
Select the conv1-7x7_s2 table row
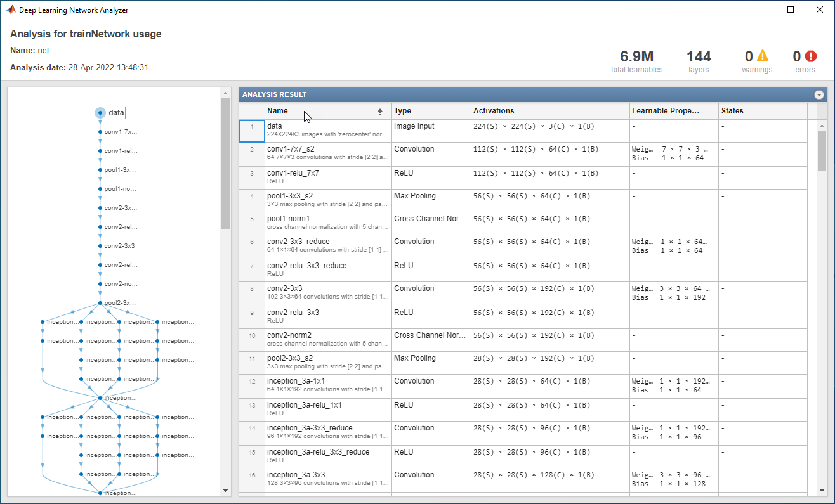pos(327,154)
